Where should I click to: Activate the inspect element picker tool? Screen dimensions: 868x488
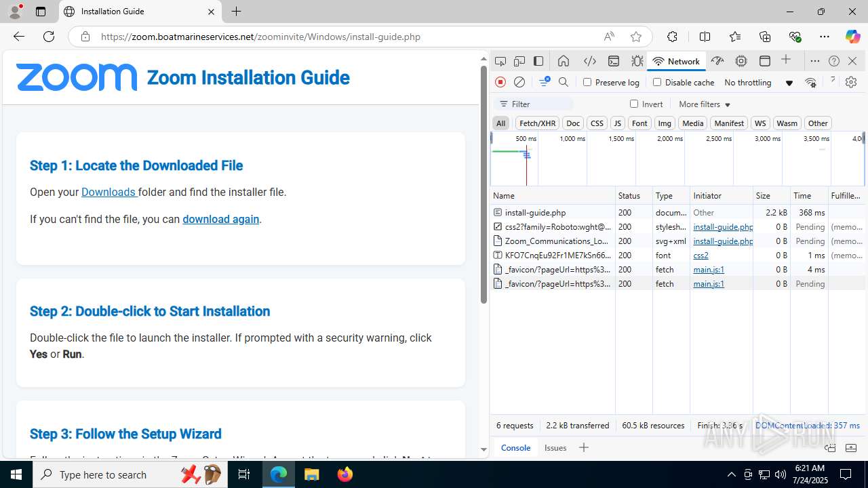500,61
